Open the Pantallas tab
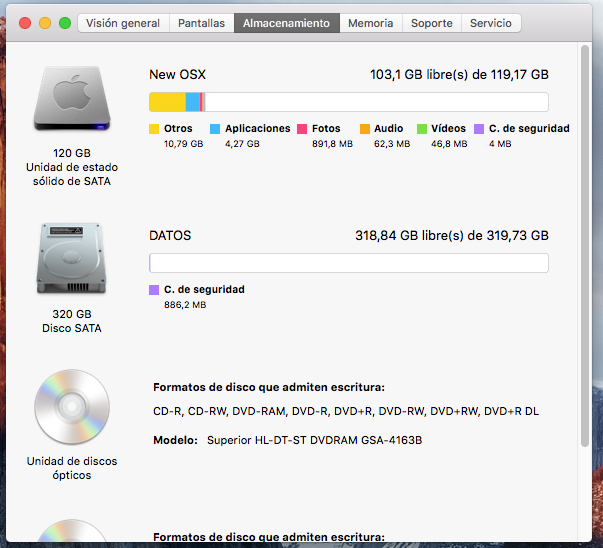 pyautogui.click(x=202, y=23)
